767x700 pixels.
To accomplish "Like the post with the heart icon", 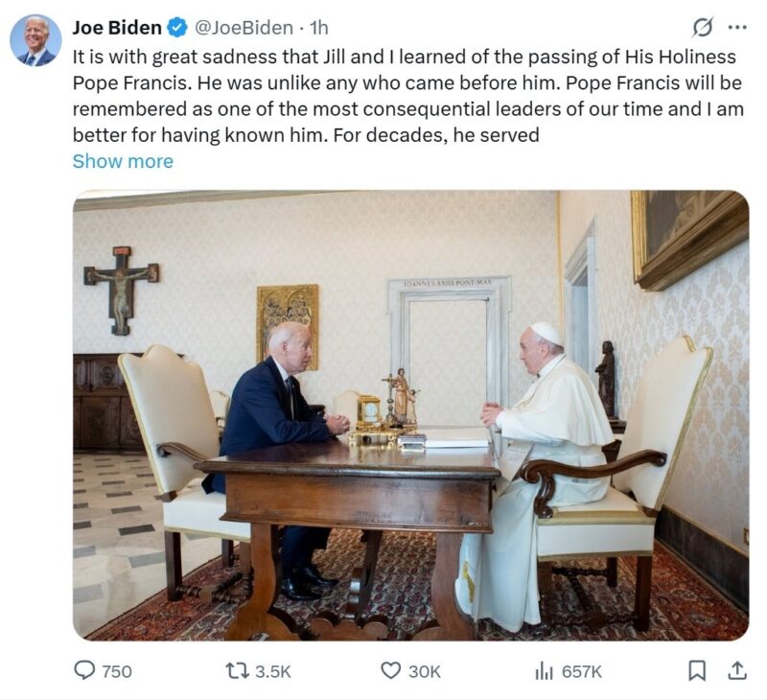I will pyautogui.click(x=390, y=670).
